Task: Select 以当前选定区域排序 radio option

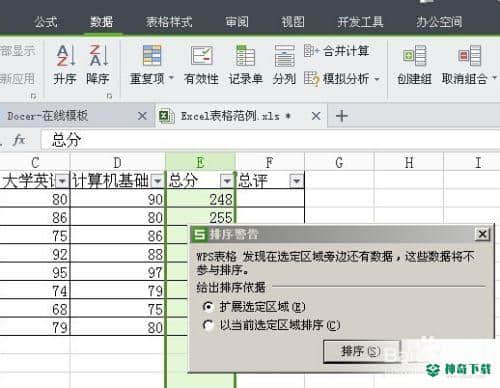Action: tap(208, 325)
